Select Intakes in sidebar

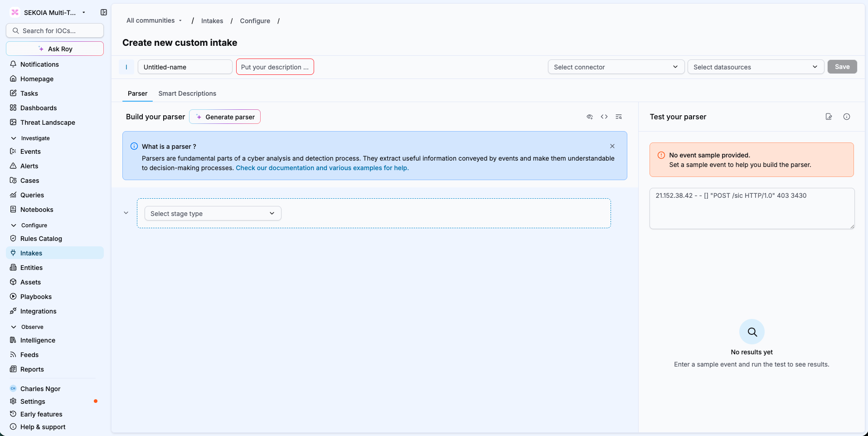(x=55, y=253)
